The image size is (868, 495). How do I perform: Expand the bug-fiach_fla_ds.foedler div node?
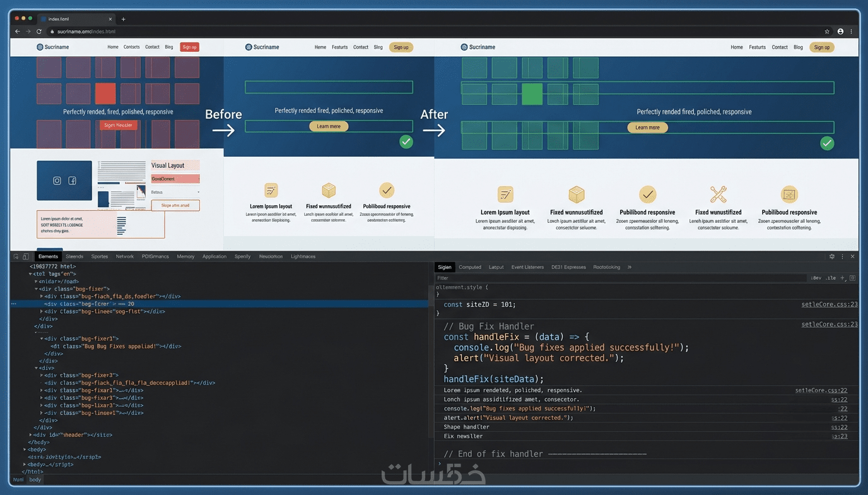coord(42,296)
